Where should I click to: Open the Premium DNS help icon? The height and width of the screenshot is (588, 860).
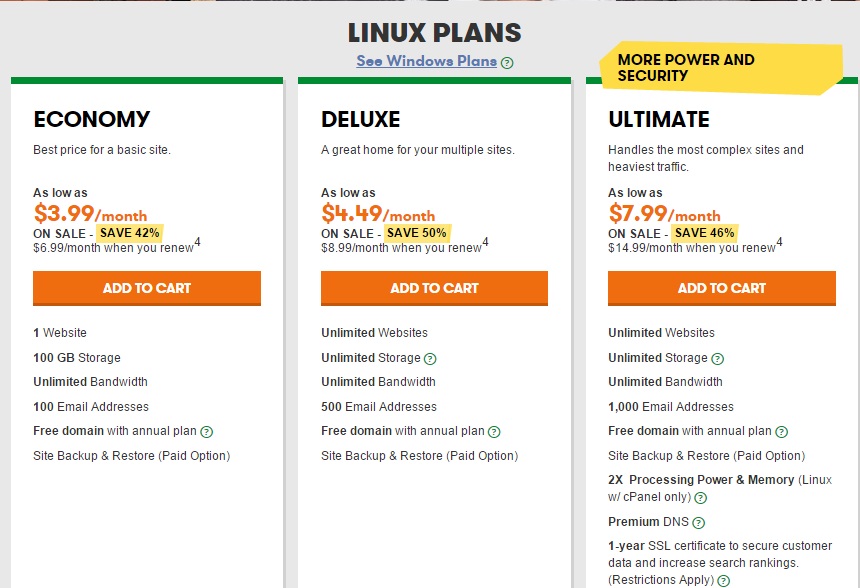699,522
